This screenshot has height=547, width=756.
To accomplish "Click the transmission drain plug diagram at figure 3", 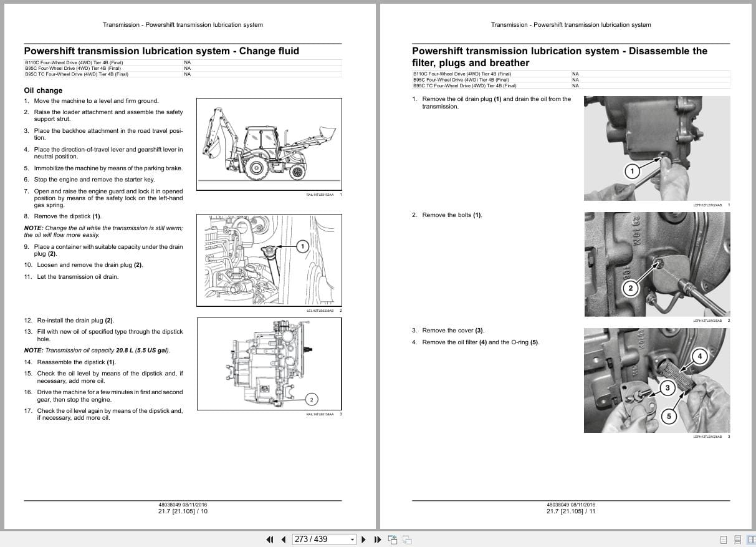I will (269, 364).
